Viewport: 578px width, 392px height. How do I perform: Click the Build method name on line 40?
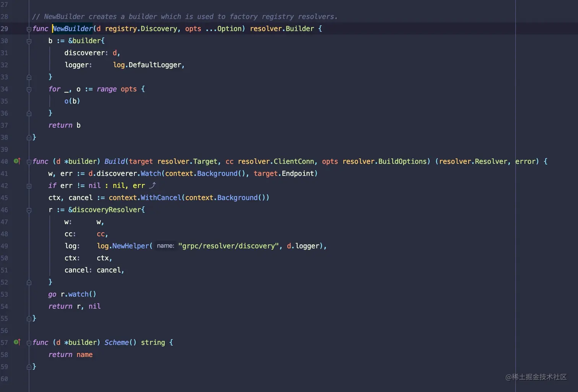coord(115,161)
